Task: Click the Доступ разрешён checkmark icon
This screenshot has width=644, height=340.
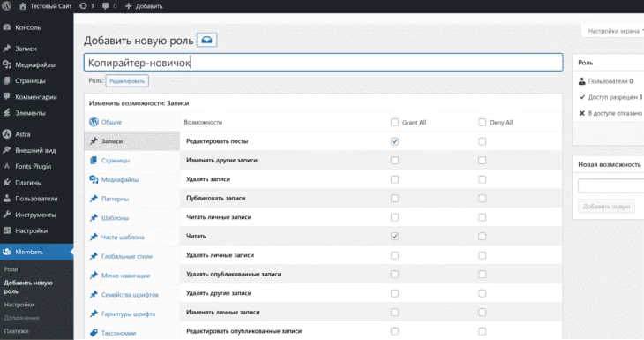Action: click(x=582, y=97)
